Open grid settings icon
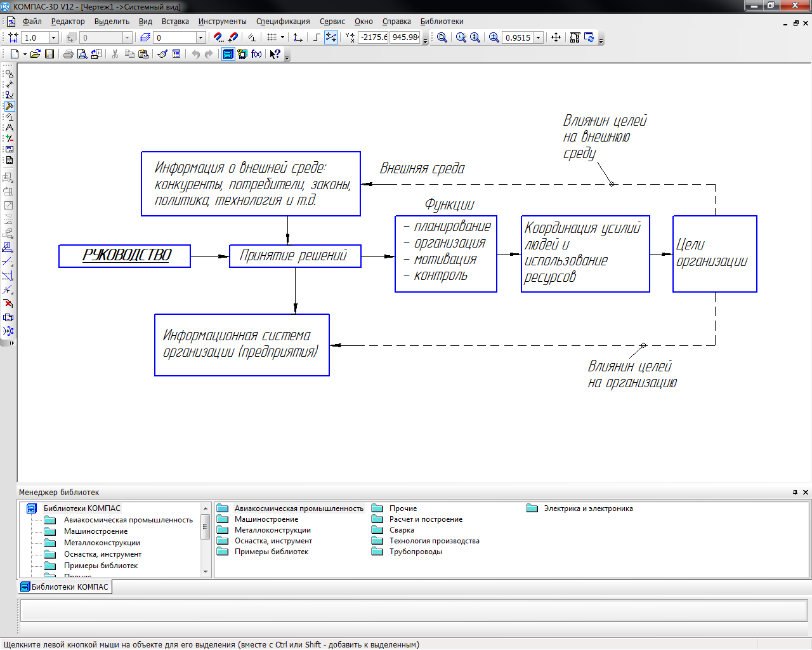Screen dimensions: 812x650 272,37
